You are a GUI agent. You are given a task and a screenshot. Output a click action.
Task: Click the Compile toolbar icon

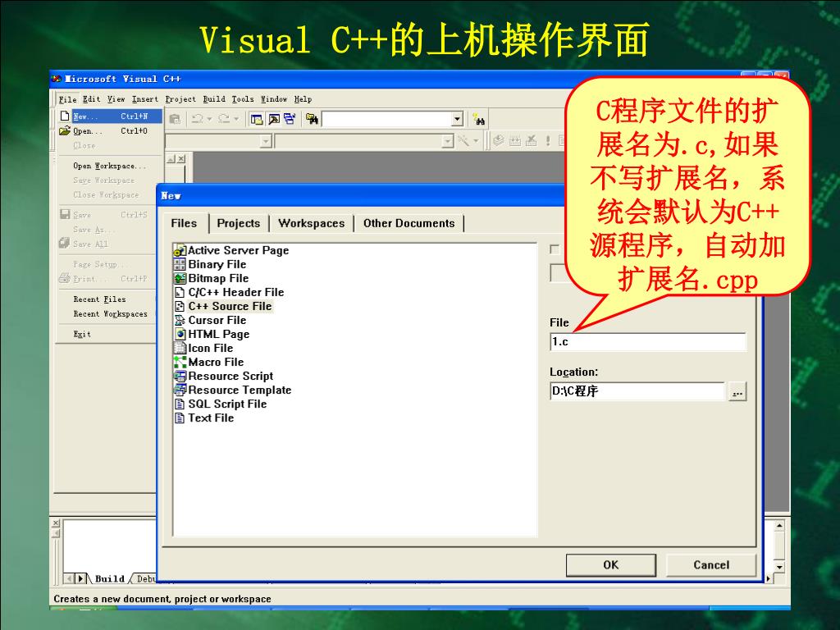[x=498, y=141]
